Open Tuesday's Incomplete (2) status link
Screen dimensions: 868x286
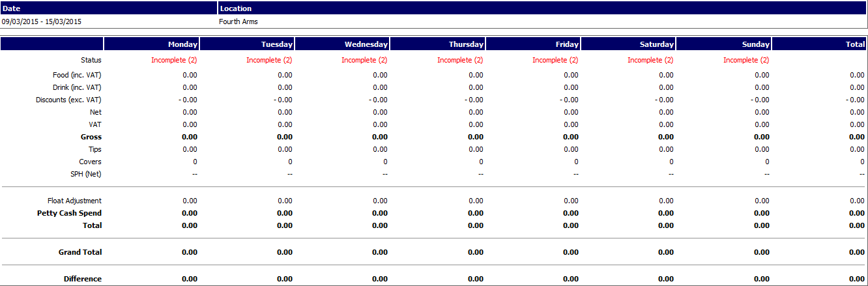click(269, 60)
